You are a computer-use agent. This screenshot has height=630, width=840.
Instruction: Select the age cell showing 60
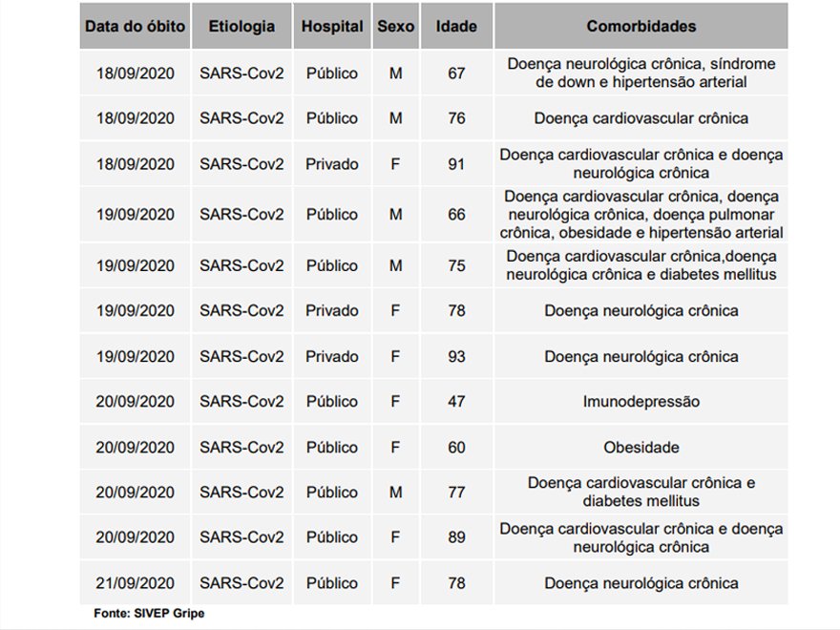(456, 448)
